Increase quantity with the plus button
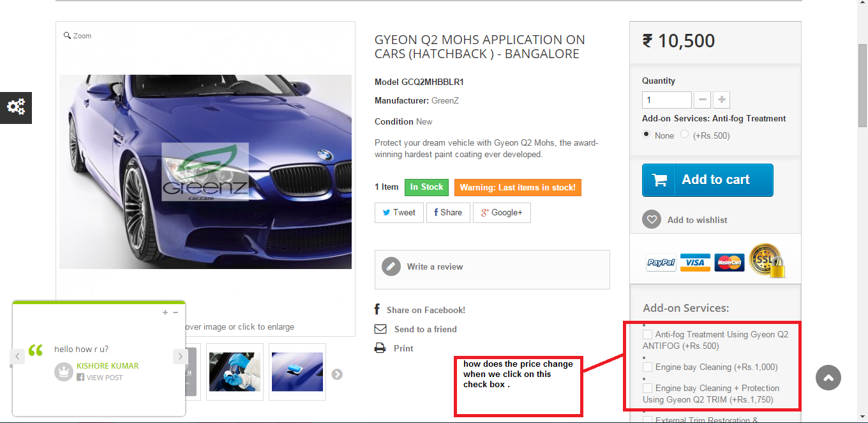Viewport: 868px width, 423px height. [x=722, y=100]
